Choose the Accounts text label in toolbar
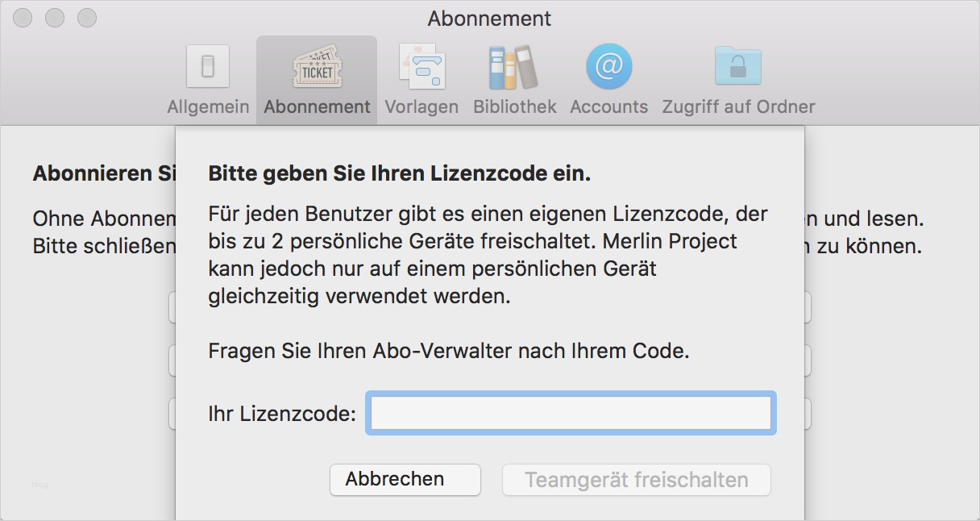Viewport: 980px width, 521px height. [608, 106]
